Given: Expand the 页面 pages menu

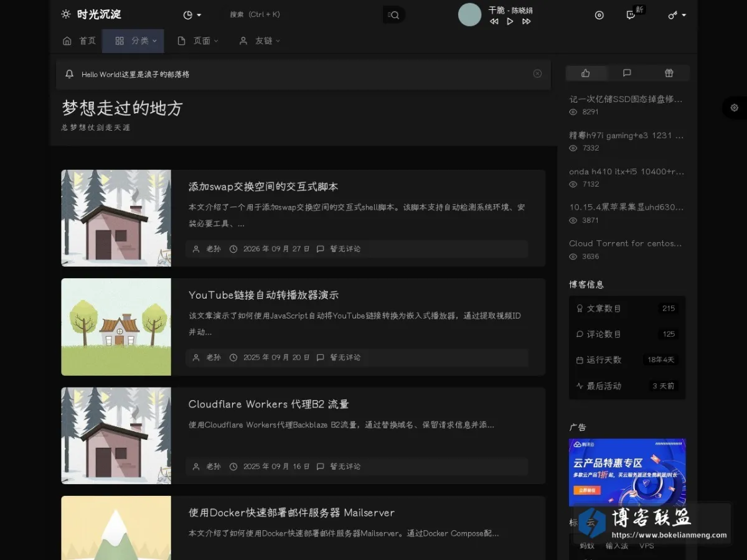Looking at the screenshot, I should pyautogui.click(x=198, y=41).
